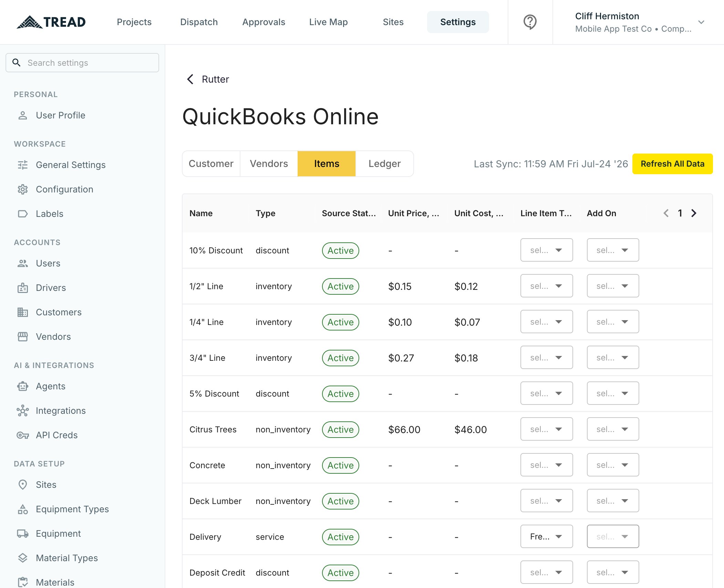Click the Deck Lumber item name
Image resolution: width=724 pixels, height=588 pixels.
215,501
